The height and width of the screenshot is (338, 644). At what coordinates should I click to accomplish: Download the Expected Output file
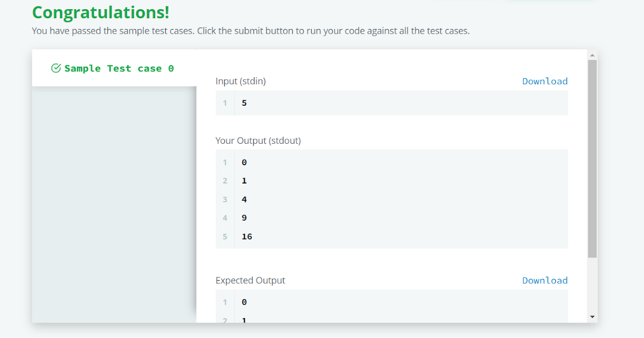(x=545, y=281)
